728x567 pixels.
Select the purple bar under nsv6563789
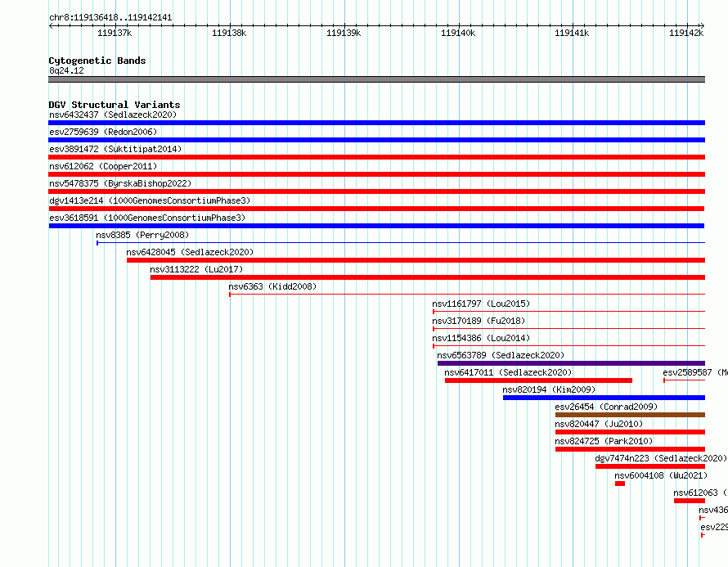(x=571, y=363)
